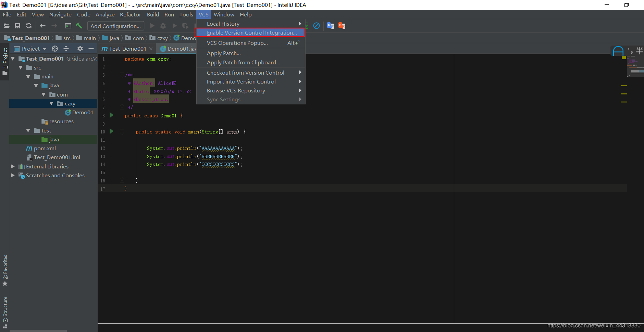Viewport: 644px width, 332px height.
Task: Collapse the src folder
Action: tap(21, 67)
